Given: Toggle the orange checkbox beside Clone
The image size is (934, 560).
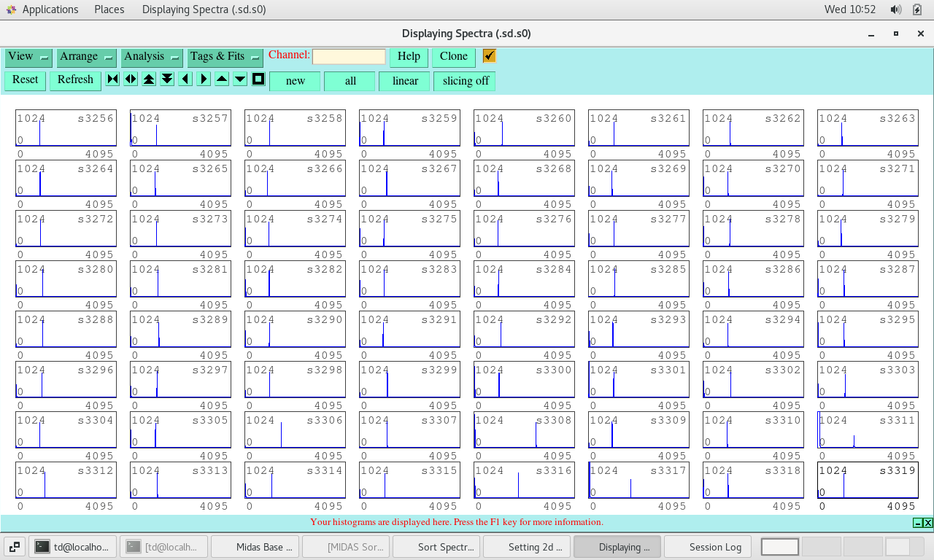Looking at the screenshot, I should coord(489,56).
